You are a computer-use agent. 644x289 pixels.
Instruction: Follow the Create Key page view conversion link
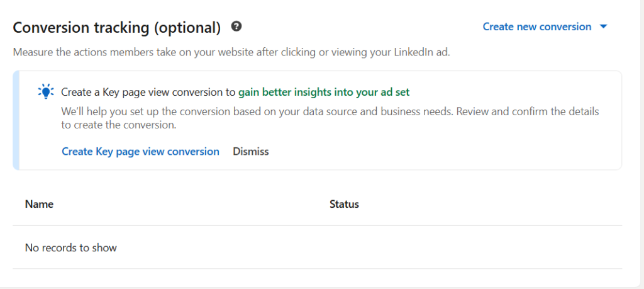pyautogui.click(x=140, y=152)
